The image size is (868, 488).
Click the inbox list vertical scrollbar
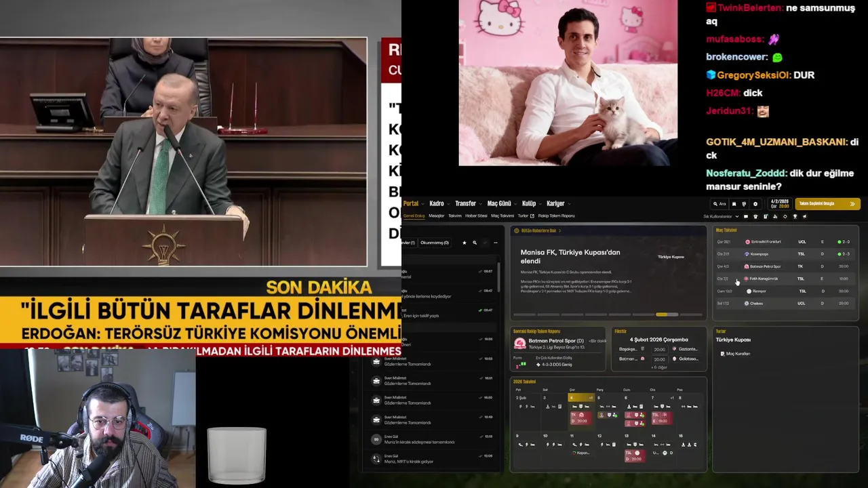coord(499,278)
